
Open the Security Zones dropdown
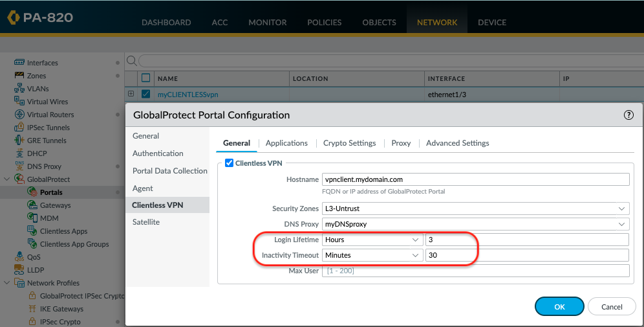pos(475,209)
